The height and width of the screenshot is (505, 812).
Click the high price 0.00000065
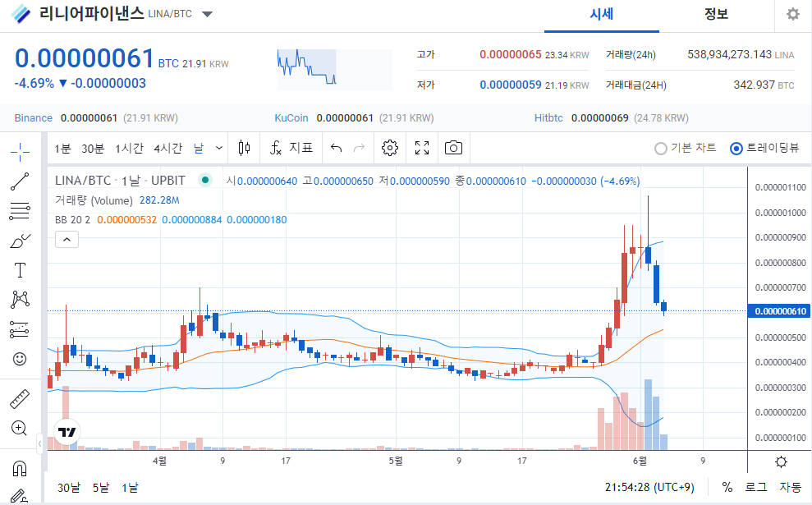click(510, 54)
